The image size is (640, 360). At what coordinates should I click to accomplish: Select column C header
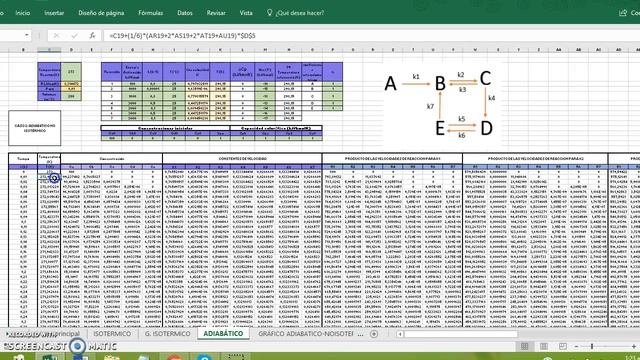[49, 50]
